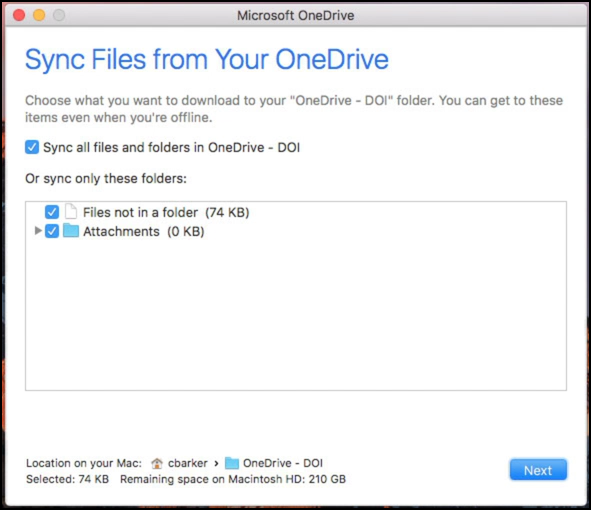Expand the Attachments folder disclosure triangle
This screenshot has height=510, width=591.
[x=38, y=230]
